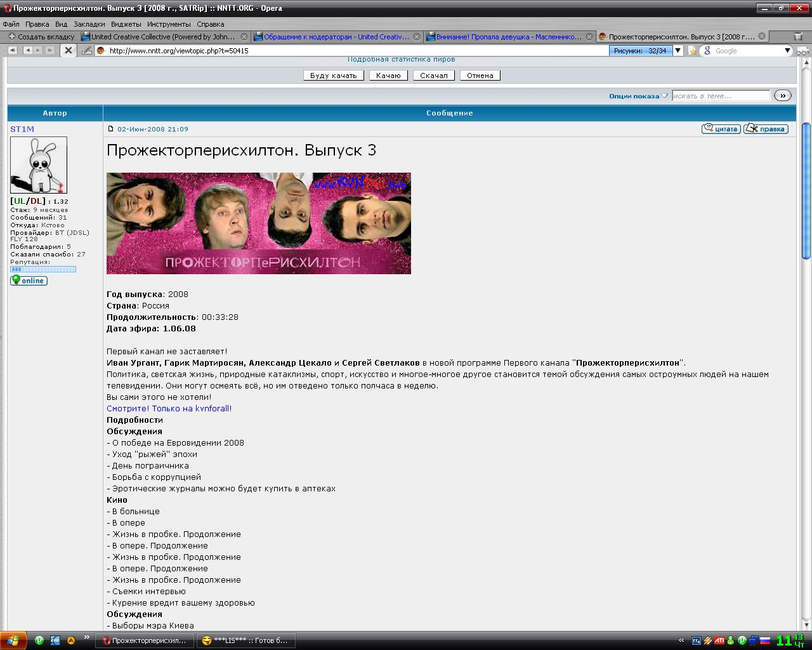
Task: Open the Закладки menu
Action: pos(89,24)
